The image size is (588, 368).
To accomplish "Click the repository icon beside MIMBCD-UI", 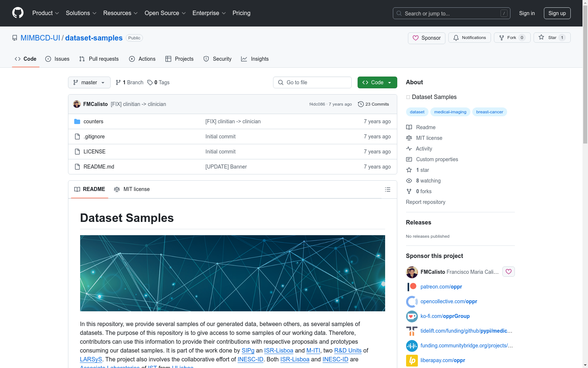I will click(x=15, y=38).
